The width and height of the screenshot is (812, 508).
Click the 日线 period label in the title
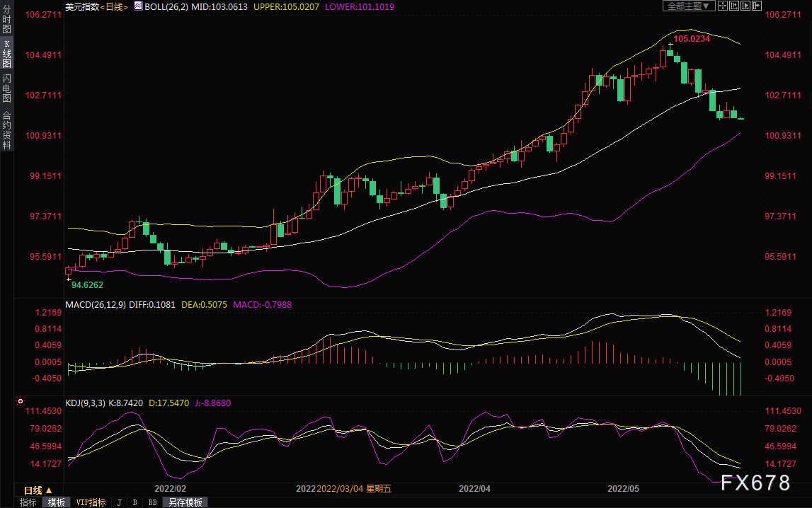tap(115, 7)
